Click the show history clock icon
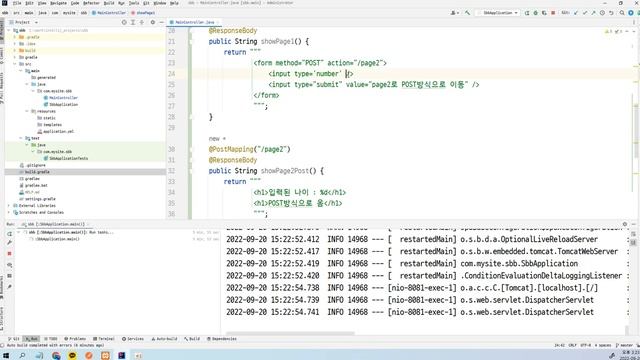640x360 pixels. [602, 13]
